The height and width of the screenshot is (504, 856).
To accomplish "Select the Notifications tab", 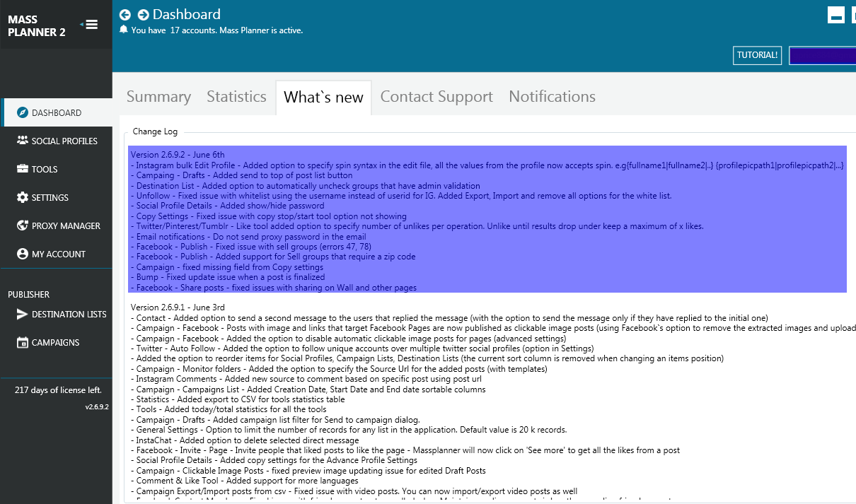I will pos(552,97).
